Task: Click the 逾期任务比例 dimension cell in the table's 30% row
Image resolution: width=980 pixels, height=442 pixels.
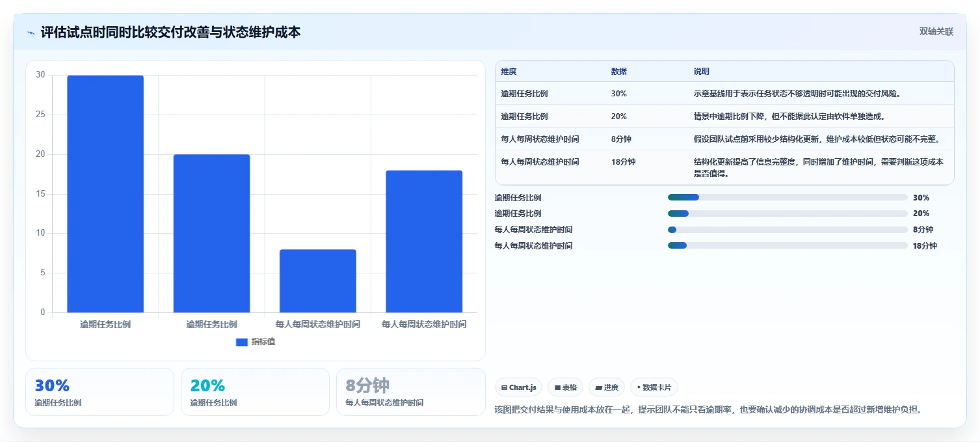Action: [524, 94]
